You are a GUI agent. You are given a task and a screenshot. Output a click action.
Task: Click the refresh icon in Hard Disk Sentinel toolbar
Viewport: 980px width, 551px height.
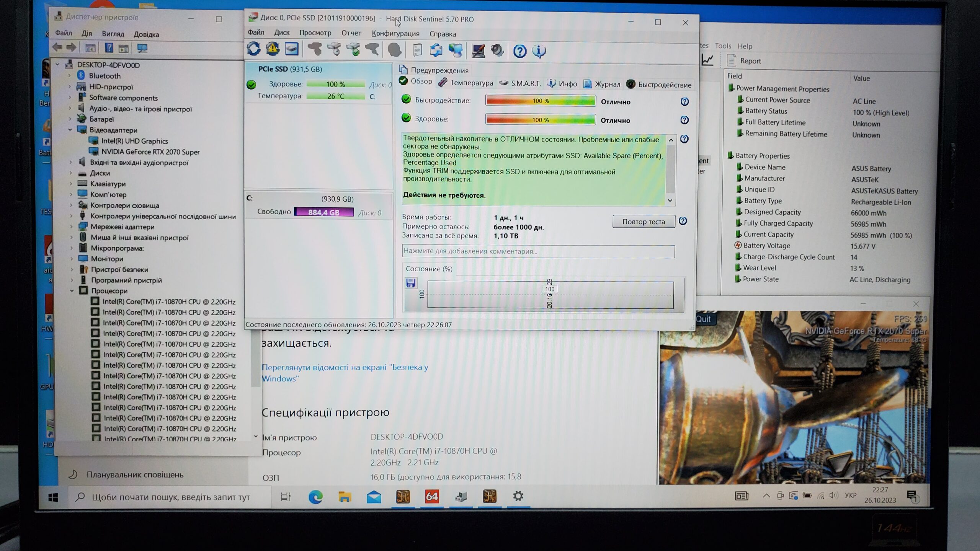(x=253, y=49)
